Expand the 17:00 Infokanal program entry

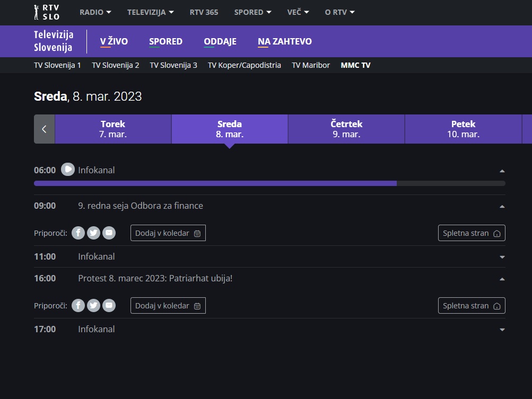[501, 329]
